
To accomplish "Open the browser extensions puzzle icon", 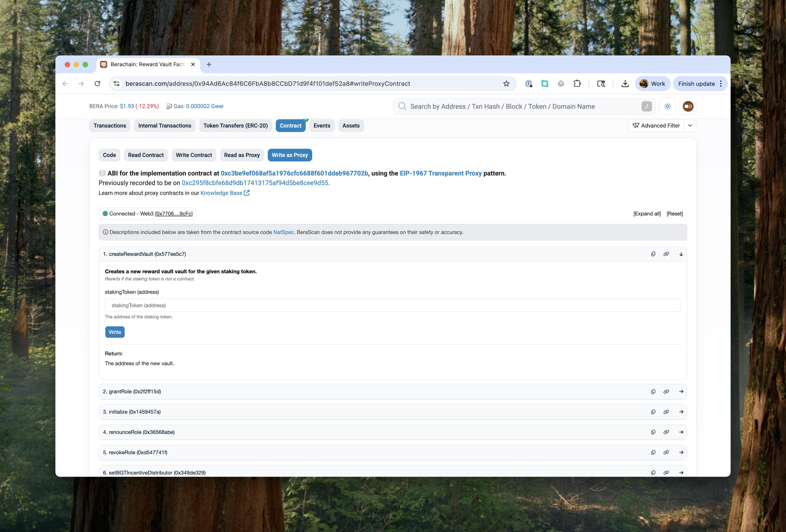I will pos(577,83).
